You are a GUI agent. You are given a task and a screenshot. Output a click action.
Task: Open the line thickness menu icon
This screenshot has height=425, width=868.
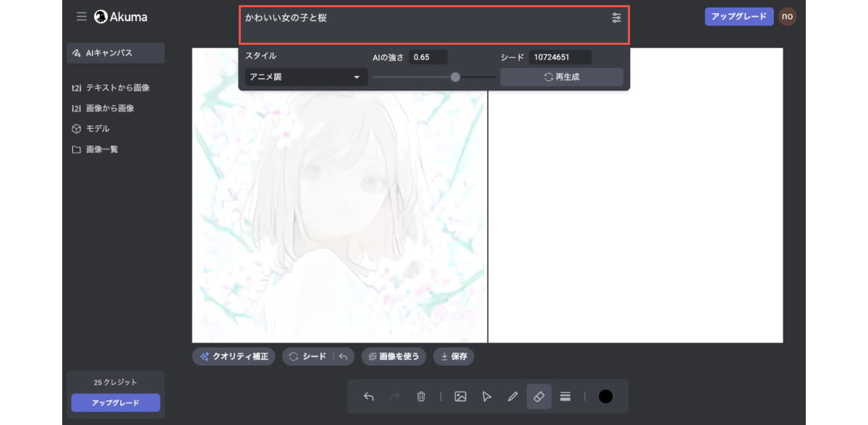[566, 396]
